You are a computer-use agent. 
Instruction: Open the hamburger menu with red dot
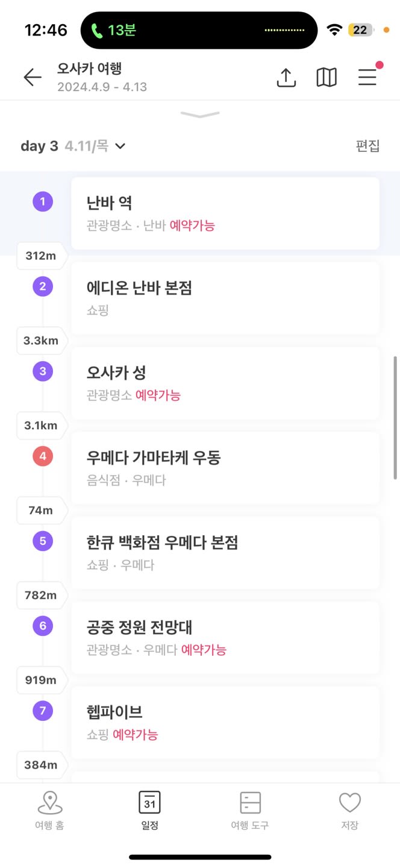367,76
